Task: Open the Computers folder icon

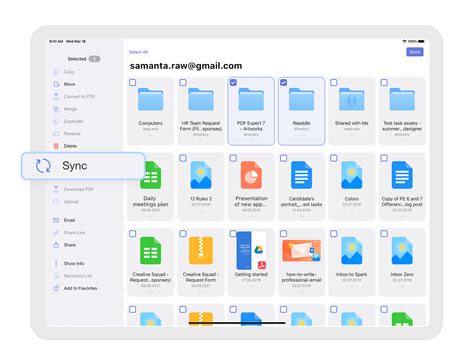Action: click(150, 99)
